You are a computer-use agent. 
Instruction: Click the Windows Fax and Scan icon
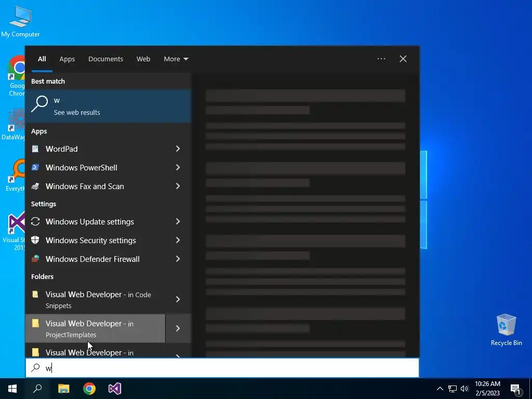(35, 186)
